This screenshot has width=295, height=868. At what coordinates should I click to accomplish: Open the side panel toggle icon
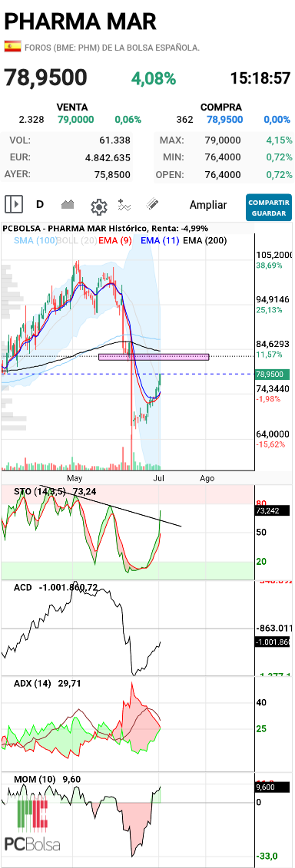(15, 204)
